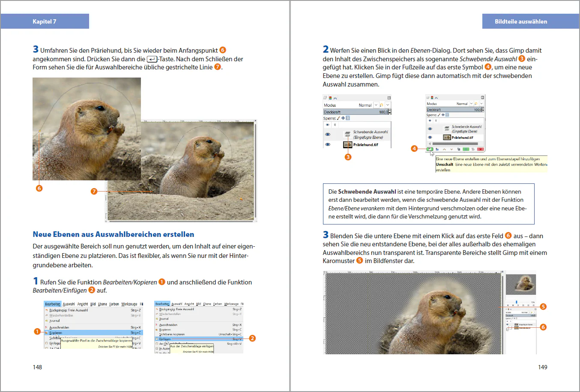Choose the highlighted Kopieren entry
Image resolution: width=580 pixels, height=392 pixels.
pyautogui.click(x=93, y=332)
